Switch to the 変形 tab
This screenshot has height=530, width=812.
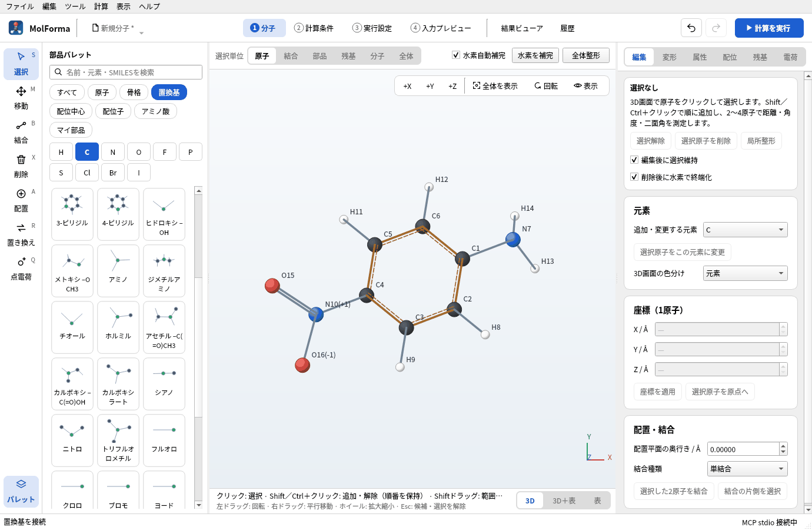point(670,57)
